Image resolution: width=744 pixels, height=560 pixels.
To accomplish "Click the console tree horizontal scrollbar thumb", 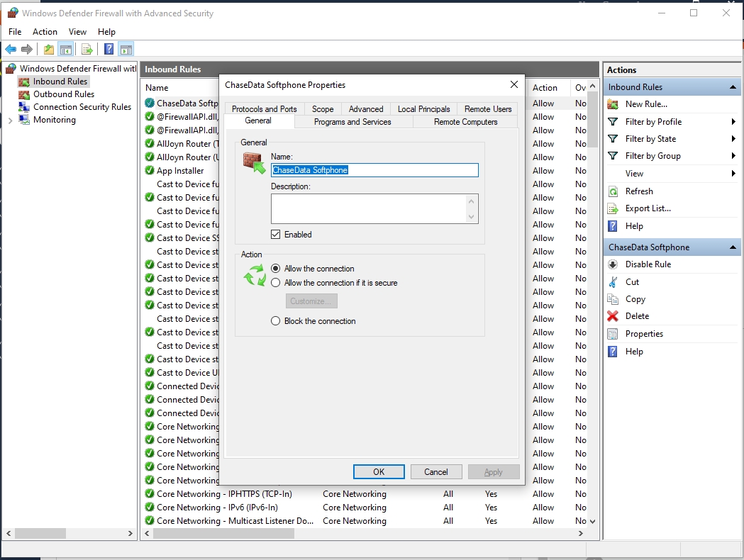I will [x=40, y=534].
